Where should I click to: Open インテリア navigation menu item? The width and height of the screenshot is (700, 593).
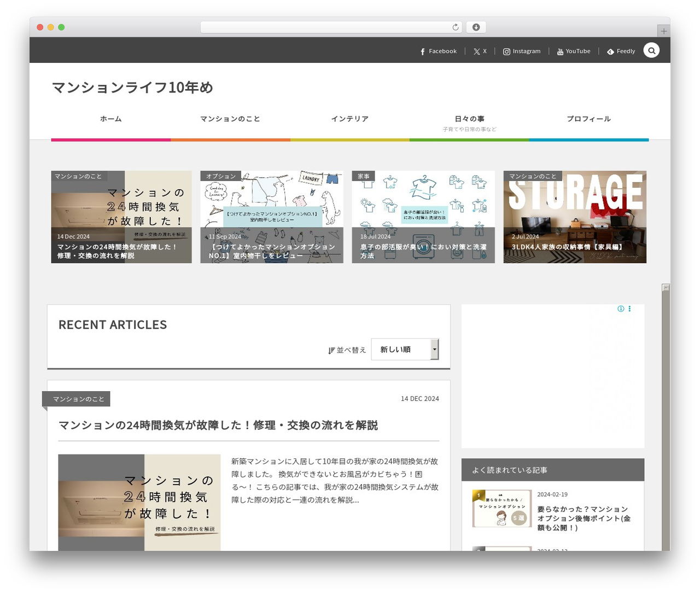point(350,119)
